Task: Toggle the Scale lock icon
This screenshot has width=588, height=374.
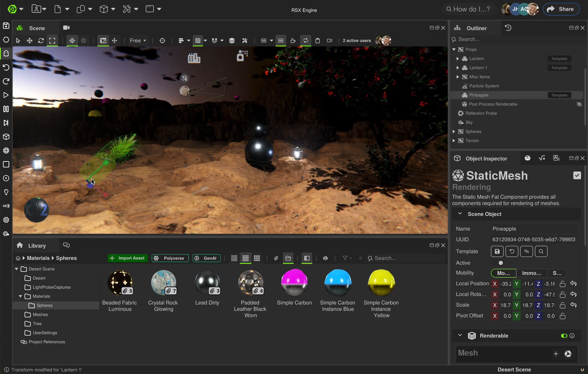Action: tap(563, 305)
